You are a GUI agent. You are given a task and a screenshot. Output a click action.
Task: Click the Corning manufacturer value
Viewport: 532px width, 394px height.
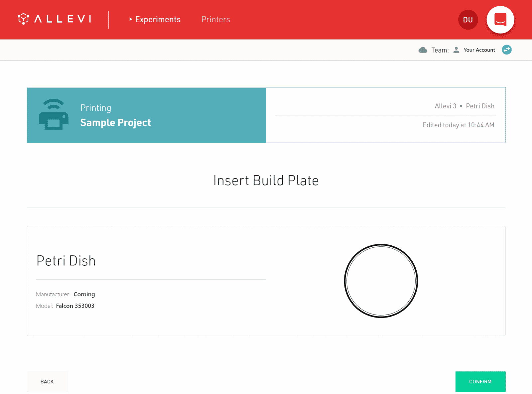pyautogui.click(x=84, y=294)
